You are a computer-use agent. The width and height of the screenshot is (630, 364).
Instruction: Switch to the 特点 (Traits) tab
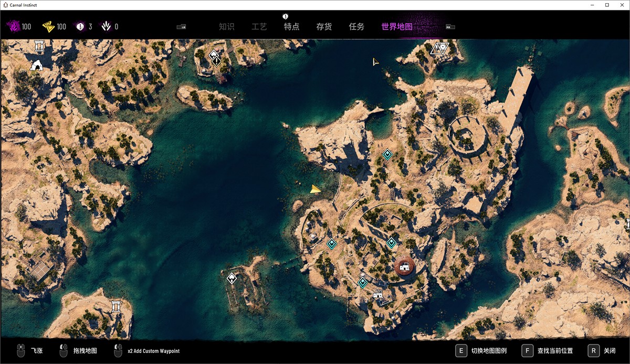click(x=291, y=27)
